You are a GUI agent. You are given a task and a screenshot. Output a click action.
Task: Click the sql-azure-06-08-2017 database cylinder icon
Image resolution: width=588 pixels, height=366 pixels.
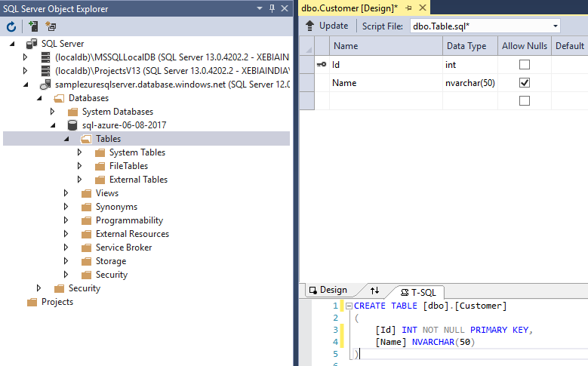click(x=72, y=125)
